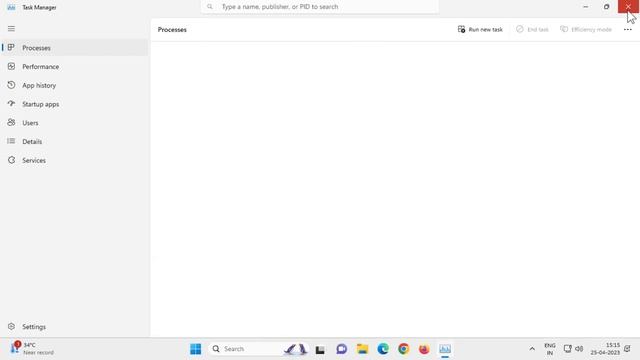Show hidden system tray icons
Image resolution: width=640 pixels, height=360 pixels.
(532, 349)
